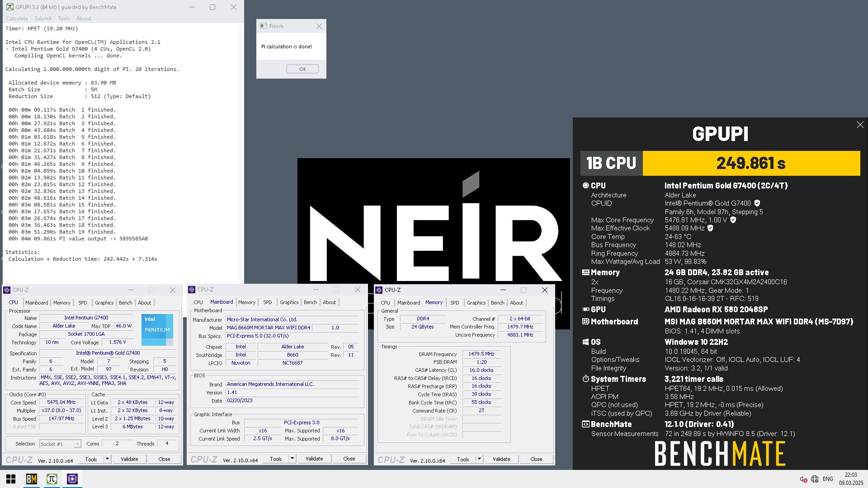Click Close button in Memory CPU-Z window
Image resolution: width=868 pixels, height=488 pixels.
click(536, 459)
